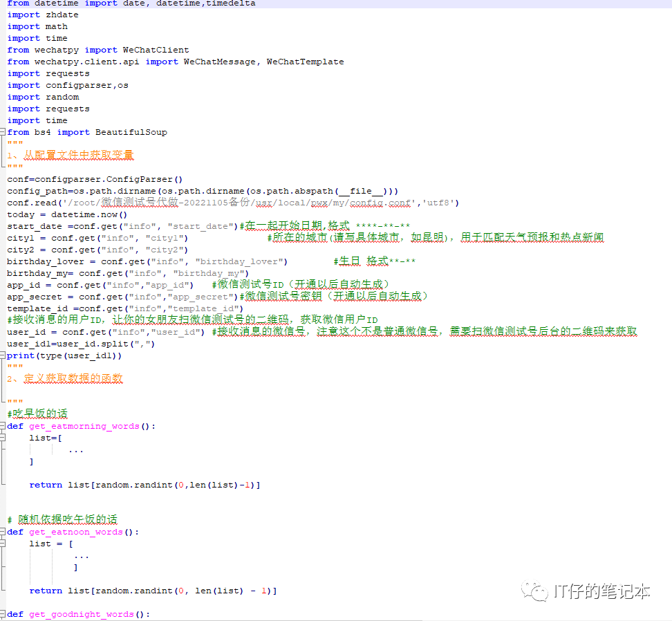Click the 'app_secret = conf.get' assignment
The width and height of the screenshot is (672, 621).
click(122, 297)
